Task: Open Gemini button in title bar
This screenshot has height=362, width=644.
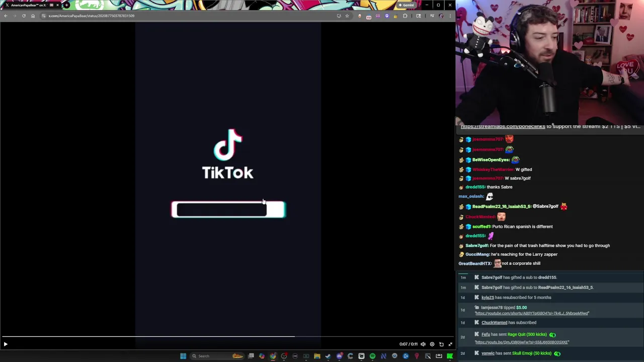Action: [406, 5]
